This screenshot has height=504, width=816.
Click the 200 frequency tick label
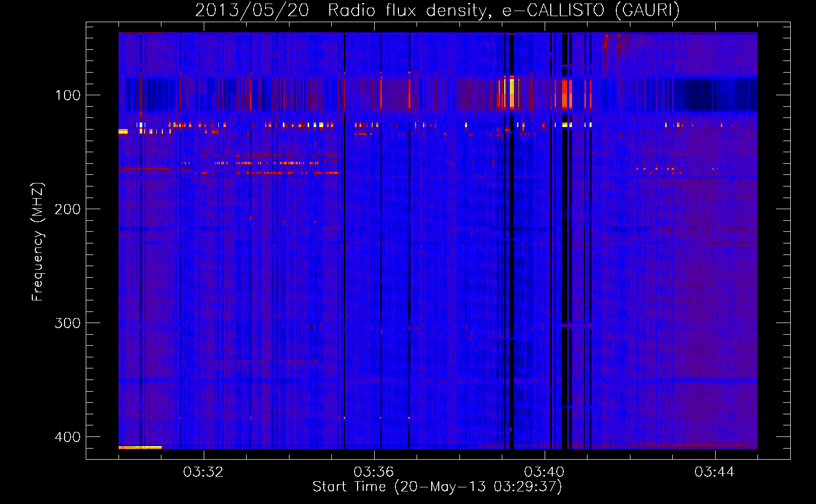click(x=68, y=209)
